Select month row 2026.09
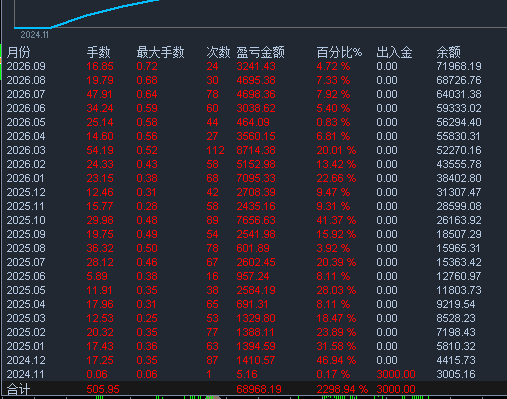This screenshot has width=507, height=399. click(253, 66)
